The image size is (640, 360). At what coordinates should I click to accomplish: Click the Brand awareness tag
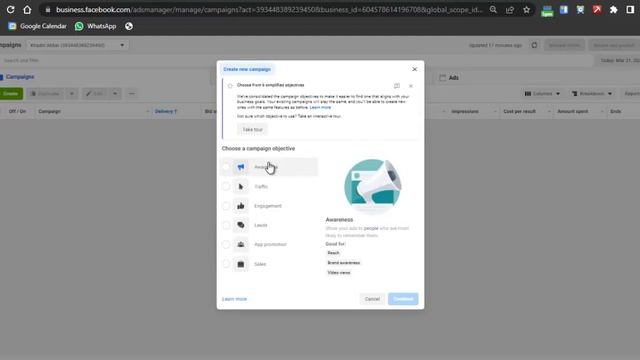pos(344,263)
